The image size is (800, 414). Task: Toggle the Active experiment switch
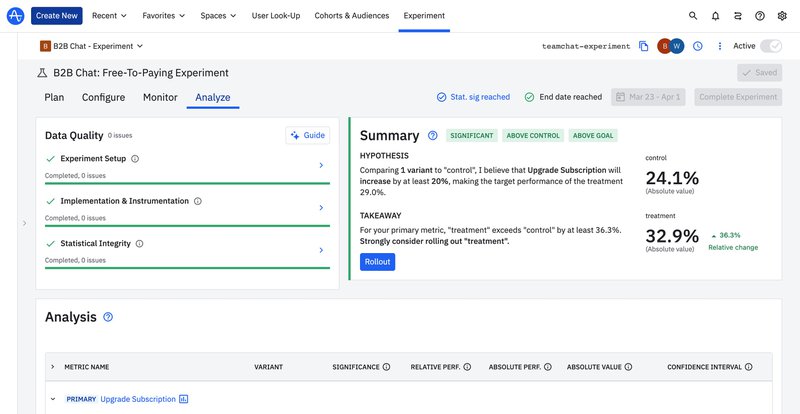pos(770,46)
